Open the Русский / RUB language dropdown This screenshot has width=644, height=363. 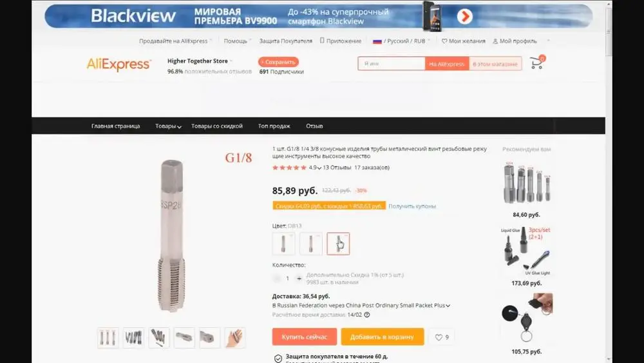tap(401, 41)
